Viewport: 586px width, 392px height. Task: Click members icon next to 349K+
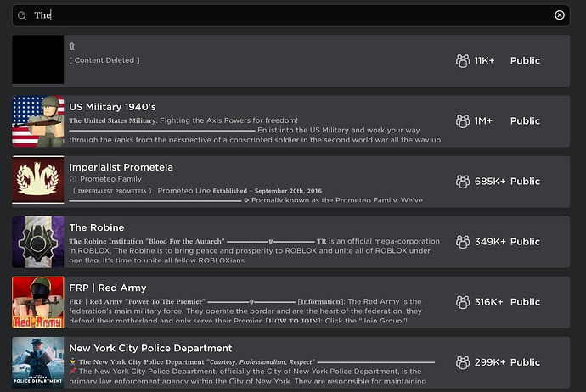[x=463, y=242]
